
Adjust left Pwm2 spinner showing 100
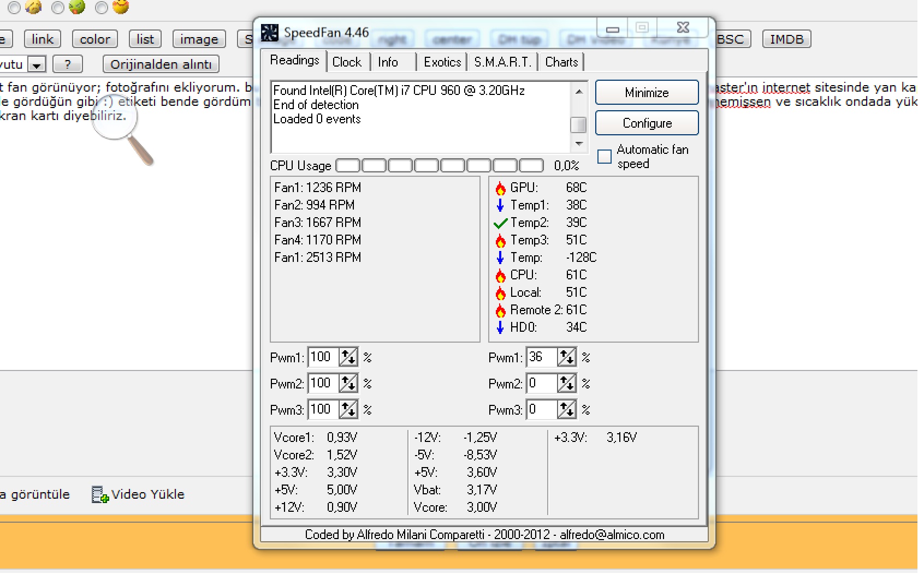[348, 383]
